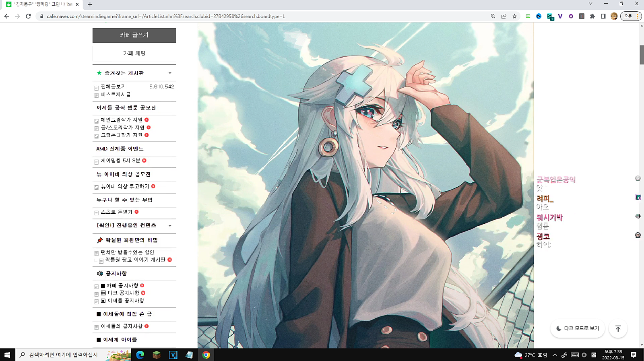Click the 이세계 아이돌 heading
The image size is (644, 361).
pyautogui.click(x=120, y=340)
